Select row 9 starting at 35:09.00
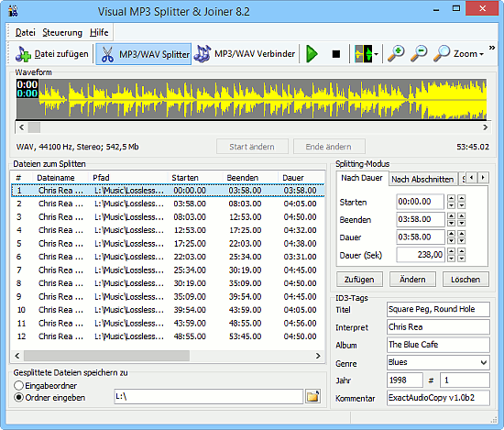The height and width of the screenshot is (430, 504). click(x=168, y=296)
